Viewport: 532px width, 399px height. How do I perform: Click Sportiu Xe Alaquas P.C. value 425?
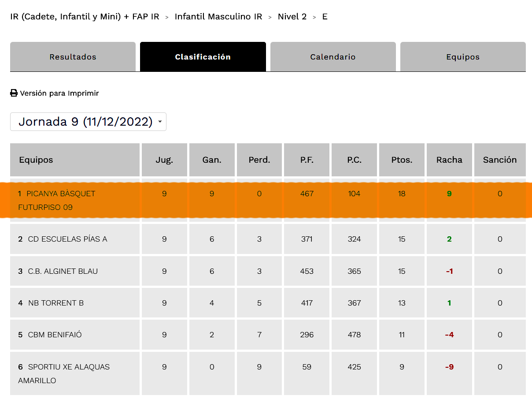pyautogui.click(x=355, y=367)
